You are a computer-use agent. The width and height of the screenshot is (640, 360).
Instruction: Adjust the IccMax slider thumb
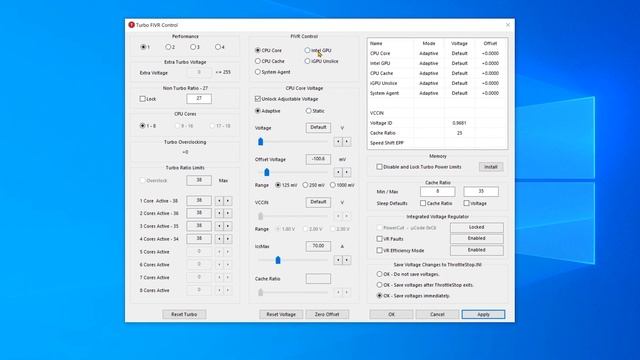[x=278, y=260]
